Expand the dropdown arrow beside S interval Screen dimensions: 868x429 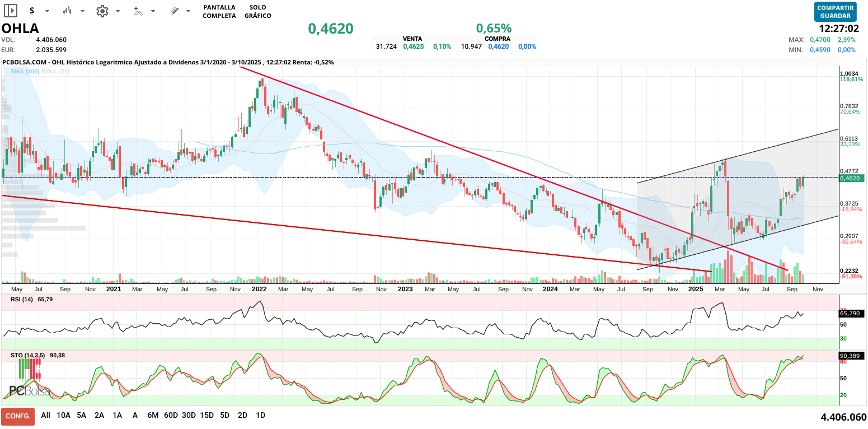(47, 11)
